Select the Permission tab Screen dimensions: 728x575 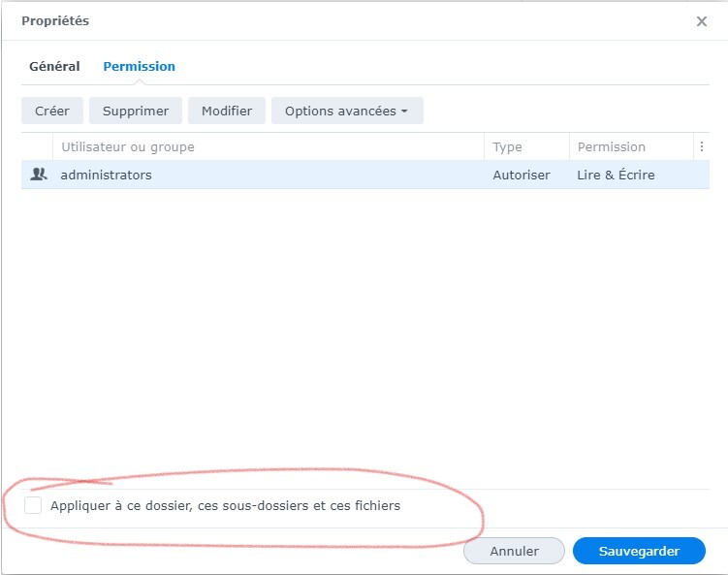[139, 66]
